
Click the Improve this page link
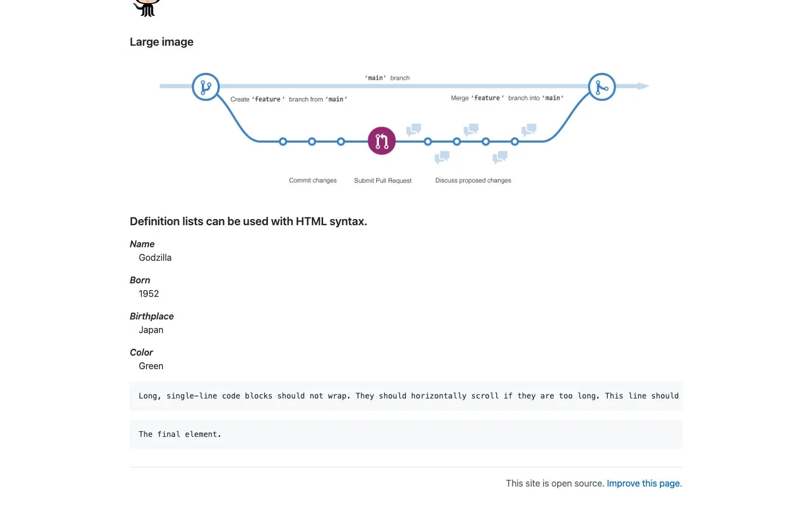(x=643, y=483)
